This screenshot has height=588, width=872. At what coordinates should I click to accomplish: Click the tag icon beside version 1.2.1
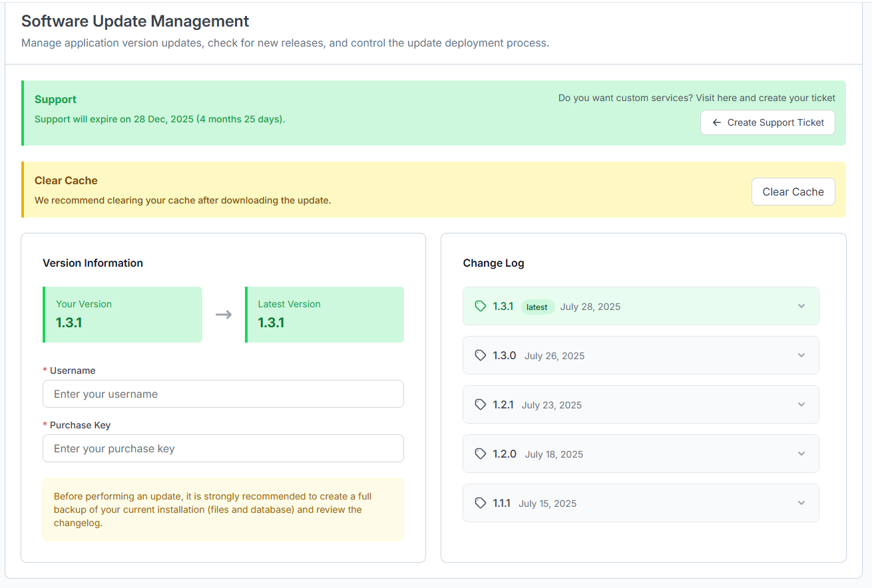point(481,404)
